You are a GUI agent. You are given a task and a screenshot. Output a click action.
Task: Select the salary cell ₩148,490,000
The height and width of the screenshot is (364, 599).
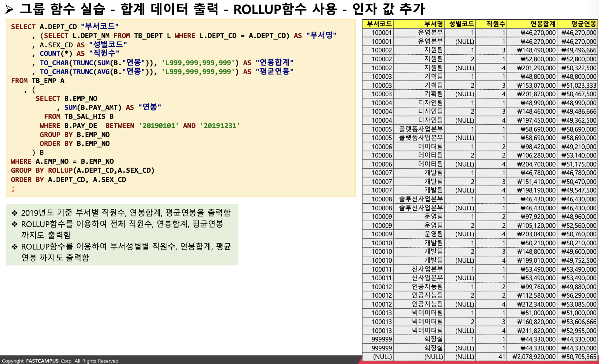pos(532,50)
